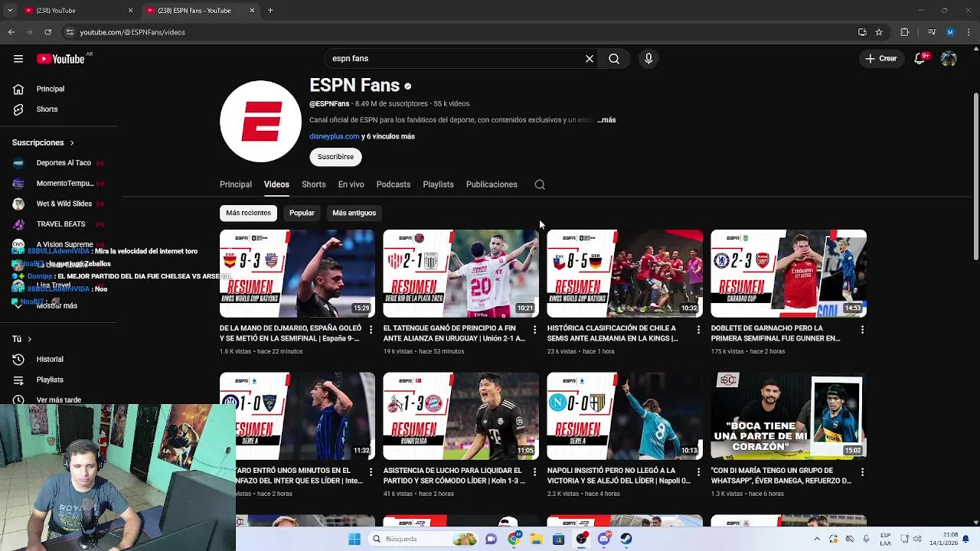The image size is (980, 551).
Task: Open the Chelsea 2-3 Arsenal resumen thumbnail
Action: click(x=788, y=273)
